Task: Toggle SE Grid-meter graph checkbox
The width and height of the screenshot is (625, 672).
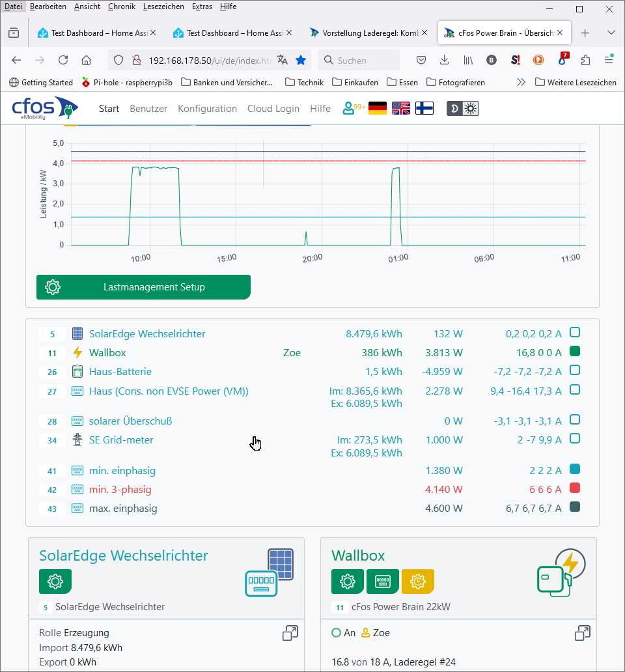Action: (x=575, y=439)
